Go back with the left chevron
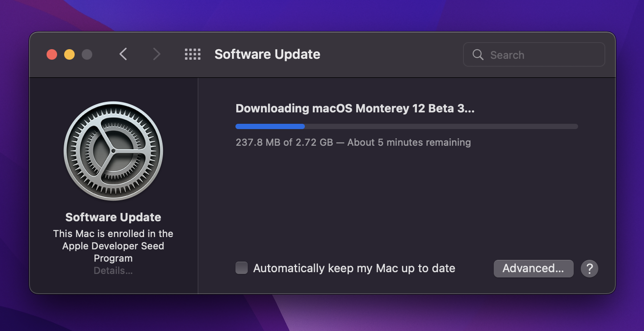This screenshot has width=644, height=331. (x=123, y=54)
